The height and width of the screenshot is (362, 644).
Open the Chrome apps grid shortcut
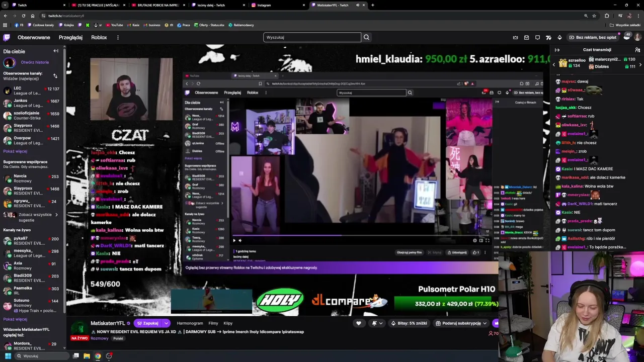[5, 25]
